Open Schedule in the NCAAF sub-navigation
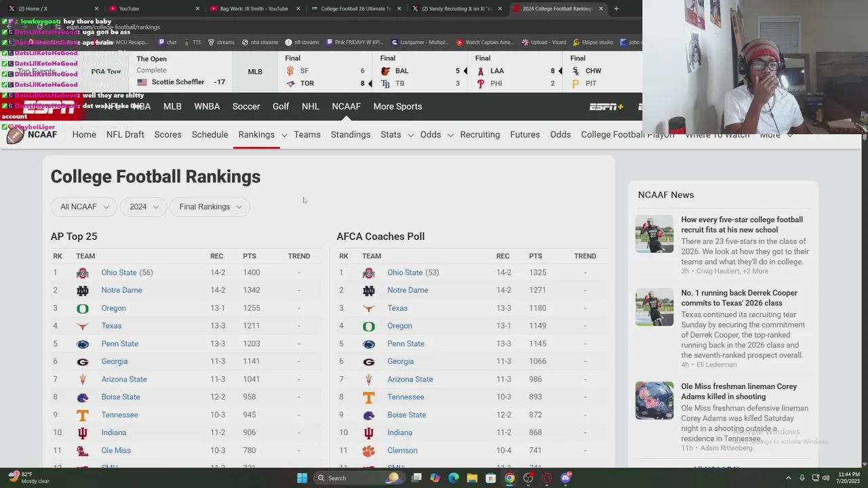The width and height of the screenshot is (868, 488). (x=210, y=135)
